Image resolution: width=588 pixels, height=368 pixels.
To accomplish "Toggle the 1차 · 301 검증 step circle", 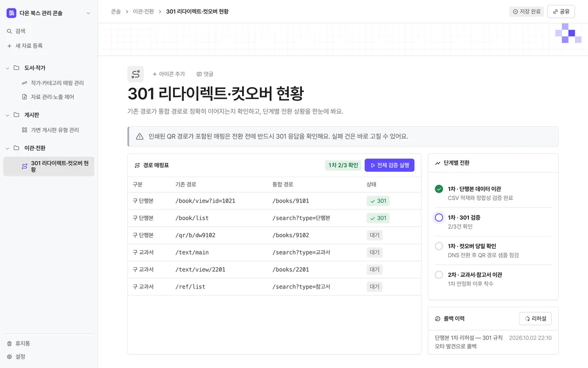I will tap(439, 217).
